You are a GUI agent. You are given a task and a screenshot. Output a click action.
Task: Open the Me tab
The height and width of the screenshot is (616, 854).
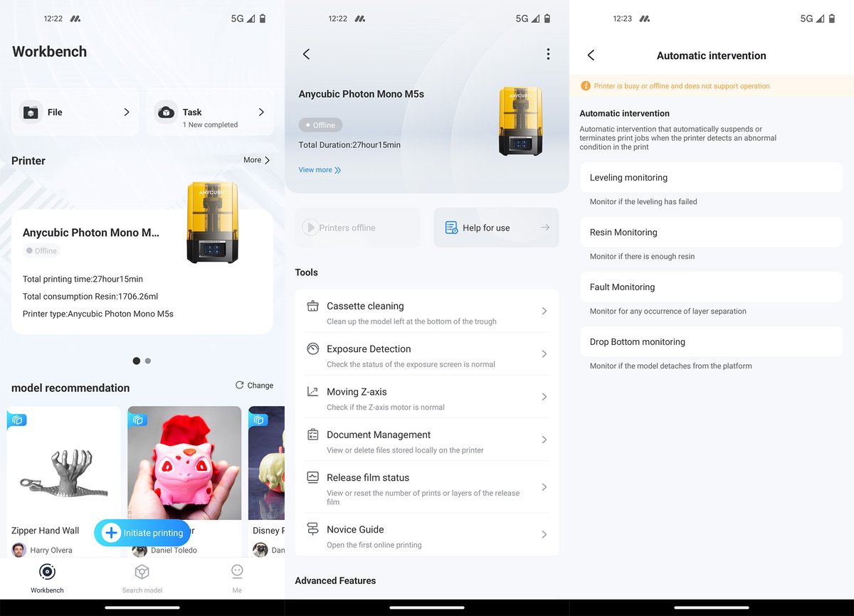pyautogui.click(x=237, y=578)
